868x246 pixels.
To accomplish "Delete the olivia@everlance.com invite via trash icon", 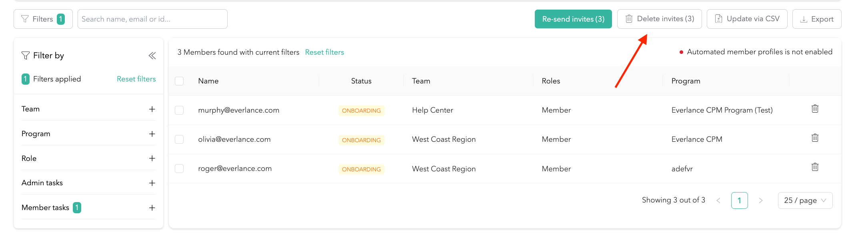I will tap(815, 138).
